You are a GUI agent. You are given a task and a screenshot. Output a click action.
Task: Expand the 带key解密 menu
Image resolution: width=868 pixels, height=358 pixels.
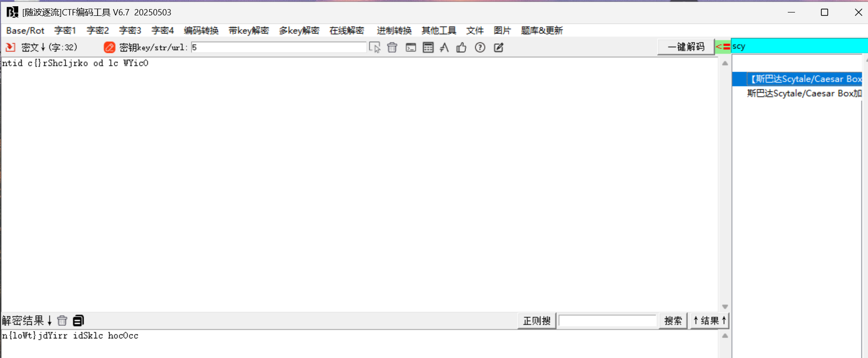point(248,30)
